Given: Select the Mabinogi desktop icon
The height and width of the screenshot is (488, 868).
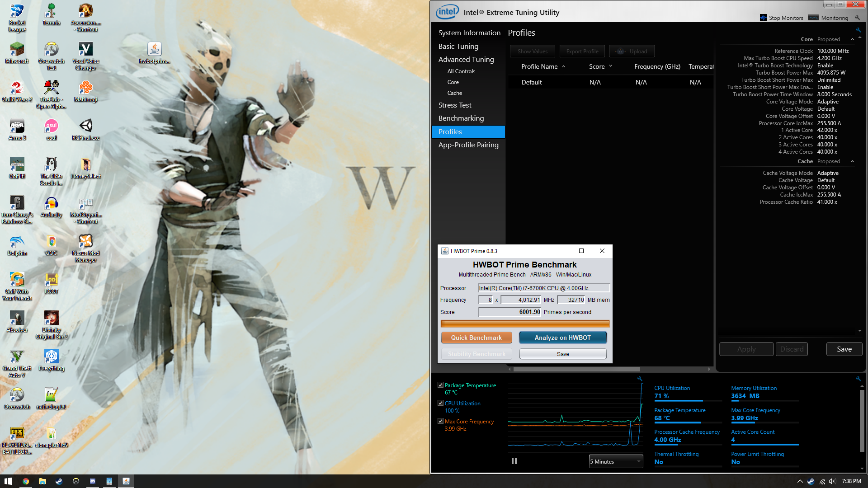Looking at the screenshot, I should tap(85, 91).
